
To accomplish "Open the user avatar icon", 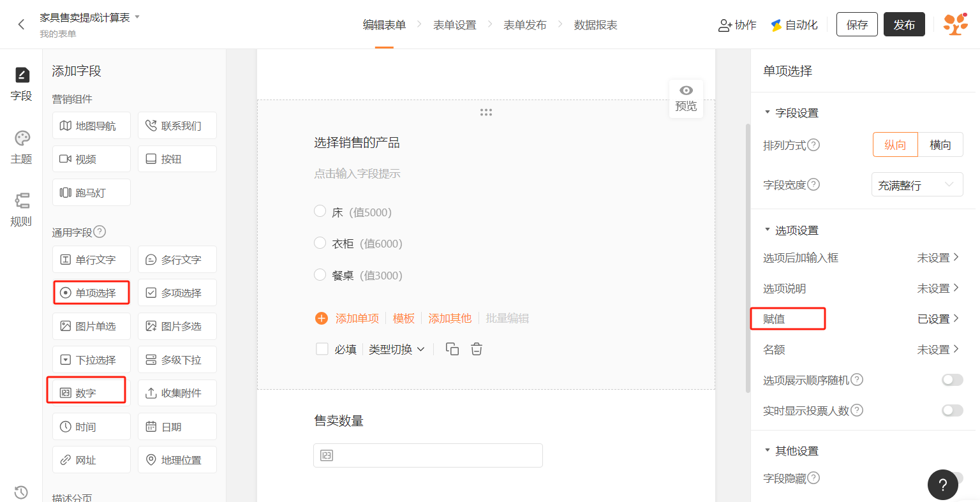I will tap(955, 24).
